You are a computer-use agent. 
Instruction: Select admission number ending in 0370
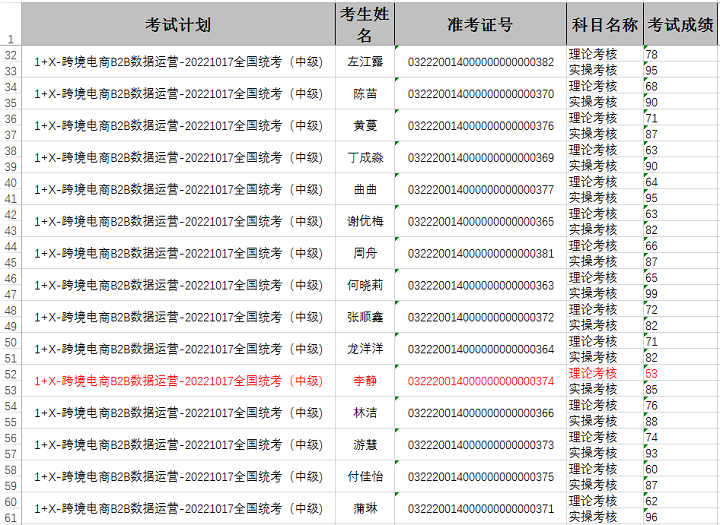pyautogui.click(x=480, y=94)
